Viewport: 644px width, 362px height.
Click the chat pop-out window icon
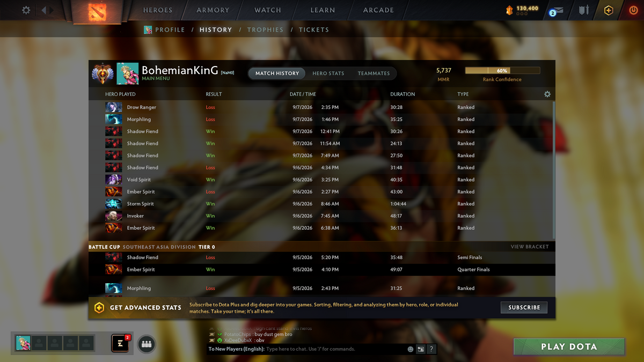coord(421,349)
